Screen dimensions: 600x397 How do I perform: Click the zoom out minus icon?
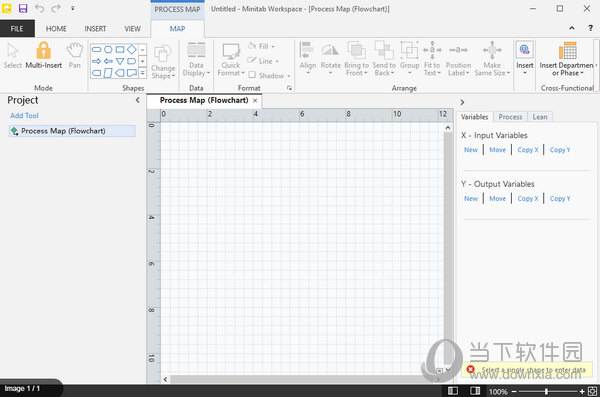coord(514,391)
